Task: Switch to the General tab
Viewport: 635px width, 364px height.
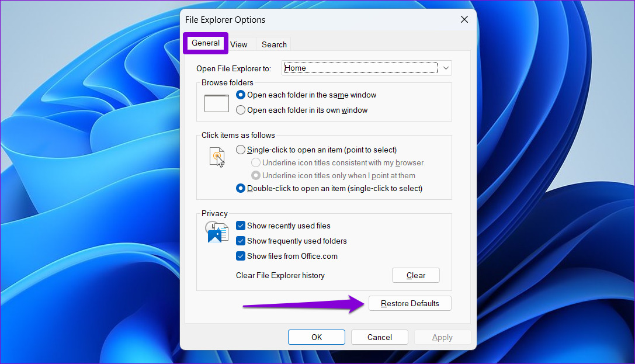Action: coord(205,43)
